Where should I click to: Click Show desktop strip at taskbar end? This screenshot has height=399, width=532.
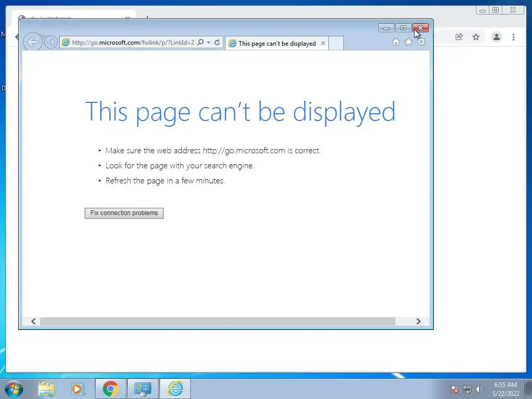point(528,389)
